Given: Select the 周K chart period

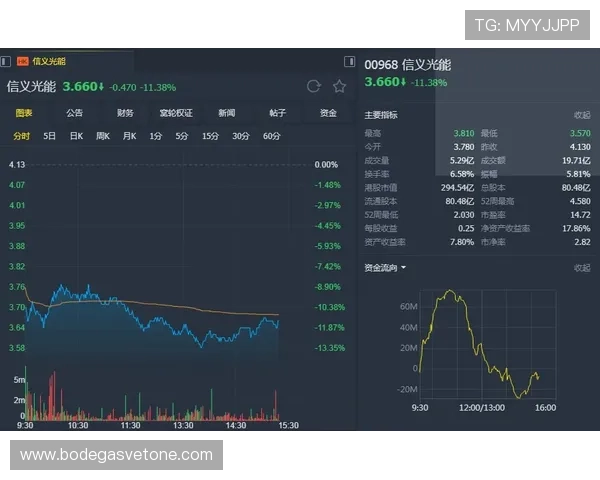Looking at the screenshot, I should 102,136.
